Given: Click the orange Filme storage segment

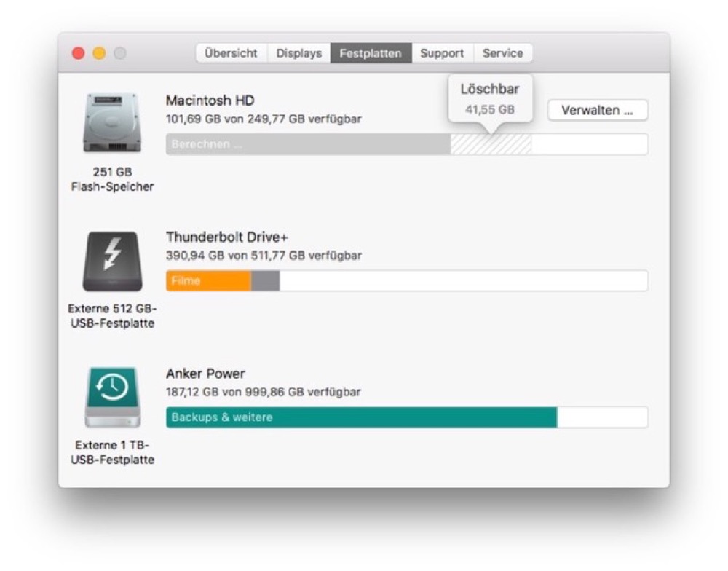Looking at the screenshot, I should [208, 281].
